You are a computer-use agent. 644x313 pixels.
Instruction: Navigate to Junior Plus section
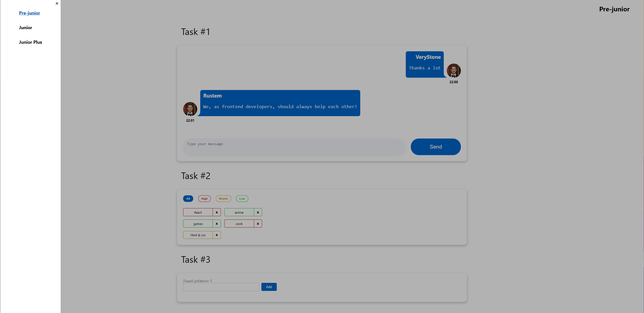coord(31,42)
